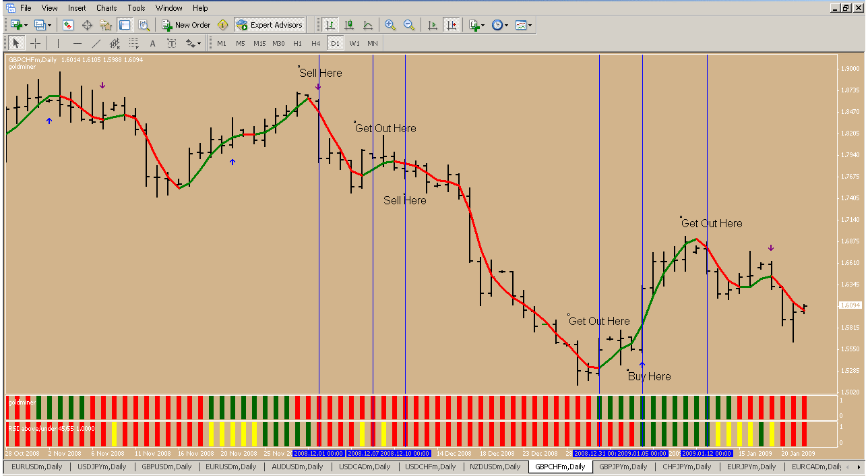Image resolution: width=868 pixels, height=476 pixels.
Task: Open the Templates dropdown menu
Action: click(x=524, y=25)
